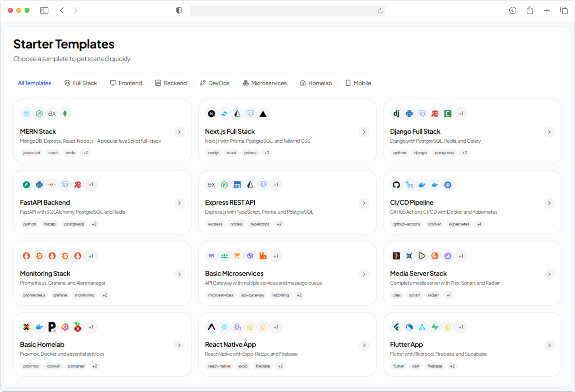
Task: Open the MERN Stack chevron arrow
Action: point(179,132)
